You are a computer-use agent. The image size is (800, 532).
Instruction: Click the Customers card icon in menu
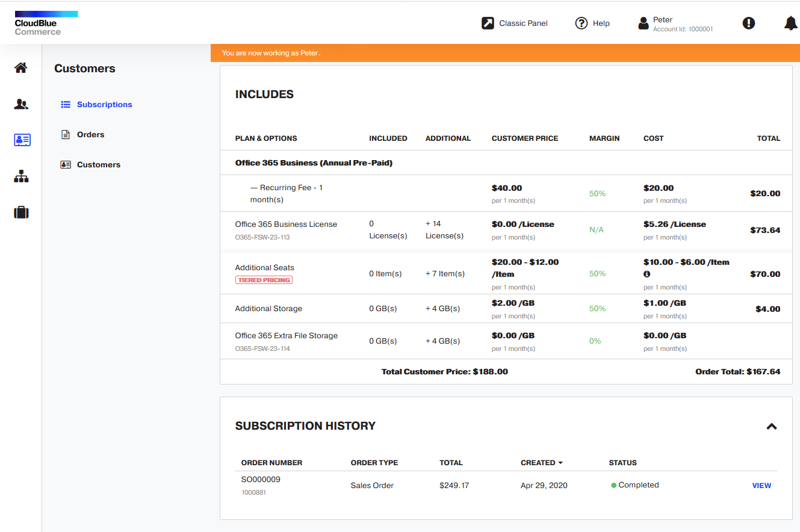click(66, 164)
